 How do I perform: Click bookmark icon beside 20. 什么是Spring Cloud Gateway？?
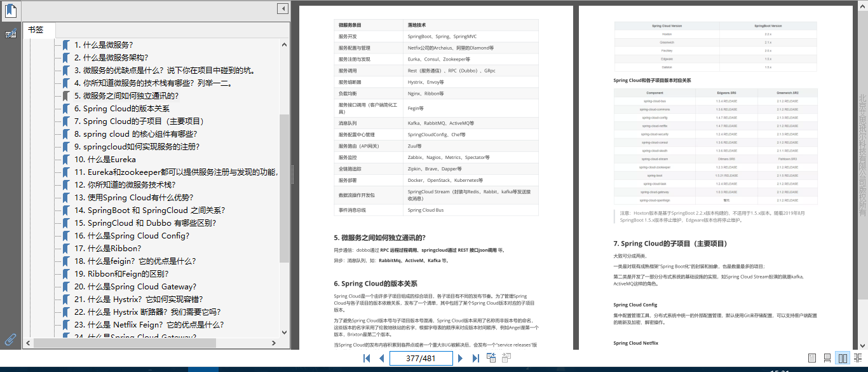65,287
